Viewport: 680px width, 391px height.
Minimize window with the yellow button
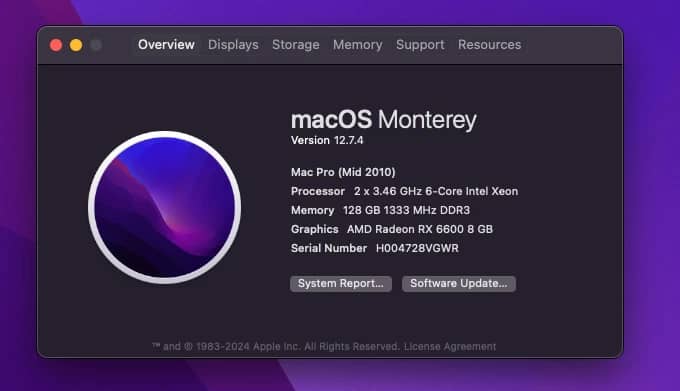pos(76,45)
